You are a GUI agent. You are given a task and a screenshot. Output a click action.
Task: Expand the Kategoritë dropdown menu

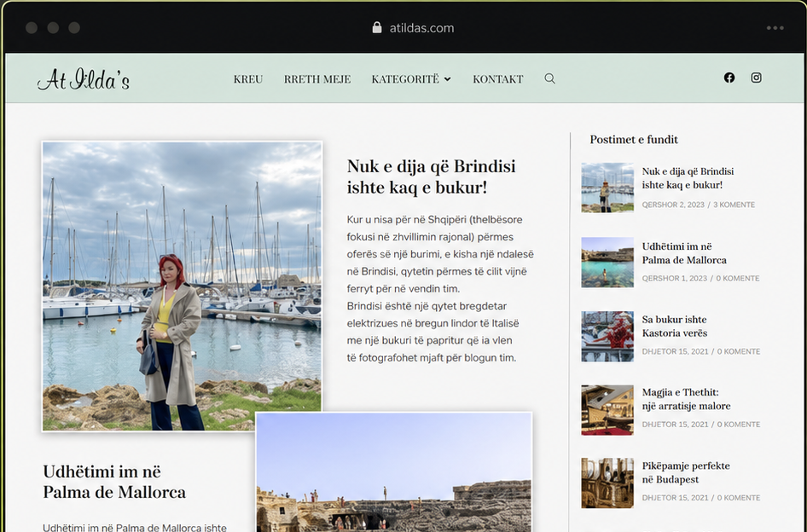point(411,78)
